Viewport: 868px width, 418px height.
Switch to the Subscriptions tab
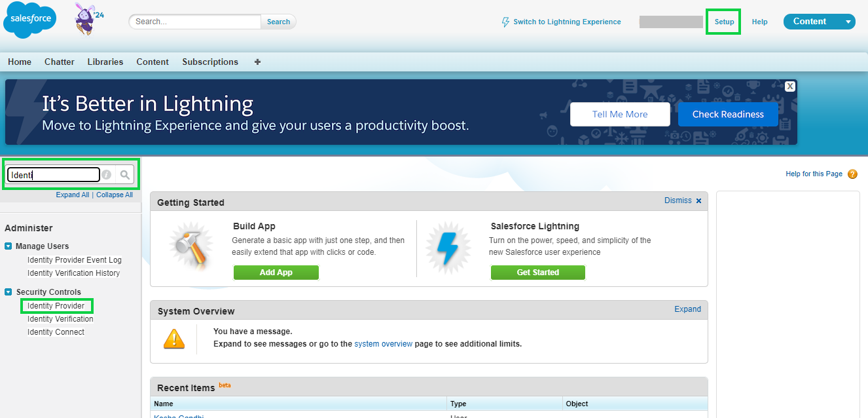point(209,62)
